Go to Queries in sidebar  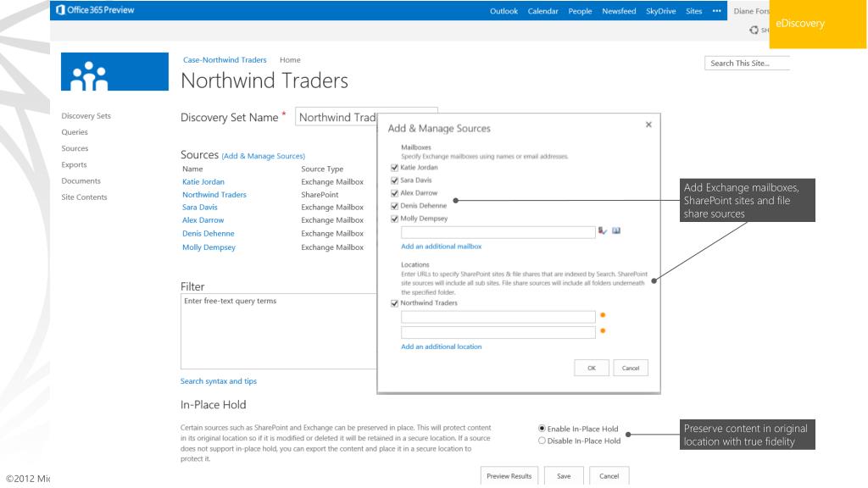pos(75,131)
